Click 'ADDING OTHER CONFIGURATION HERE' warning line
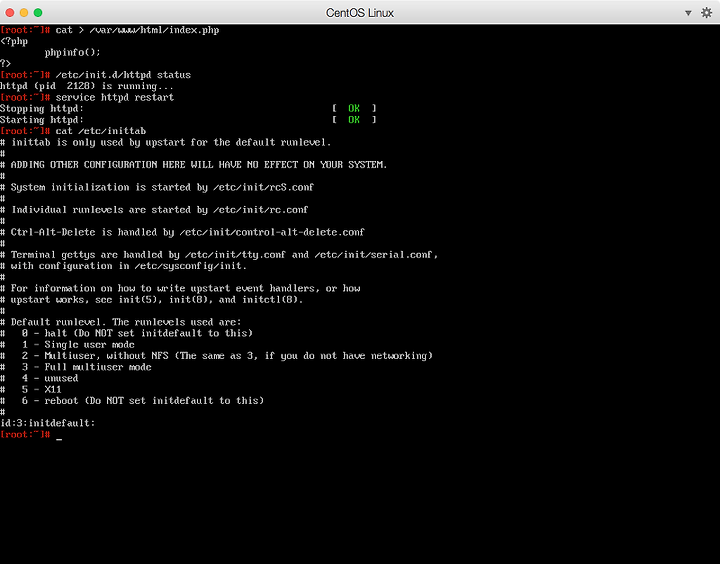720x564 pixels. click(x=193, y=165)
